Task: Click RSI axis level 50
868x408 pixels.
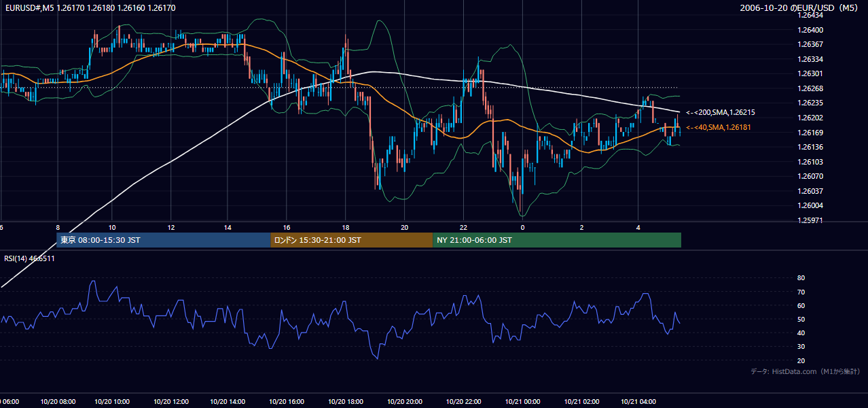Action: click(801, 319)
